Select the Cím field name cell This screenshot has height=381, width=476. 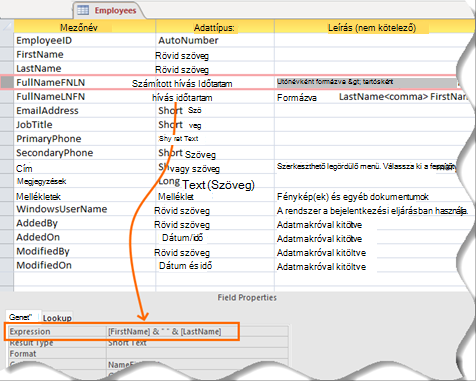click(x=85, y=168)
